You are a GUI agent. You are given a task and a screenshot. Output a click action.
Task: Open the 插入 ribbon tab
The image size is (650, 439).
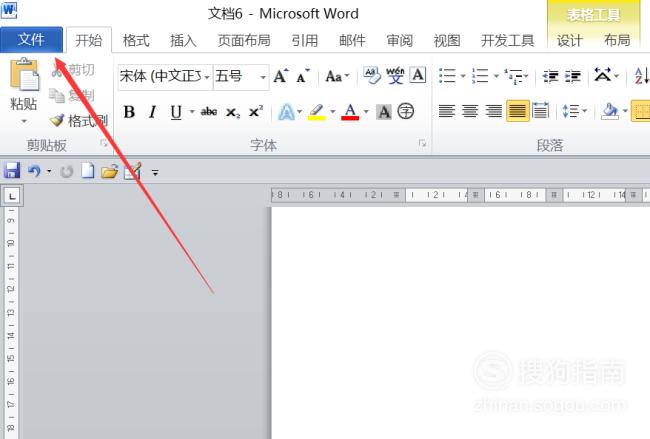click(x=183, y=41)
